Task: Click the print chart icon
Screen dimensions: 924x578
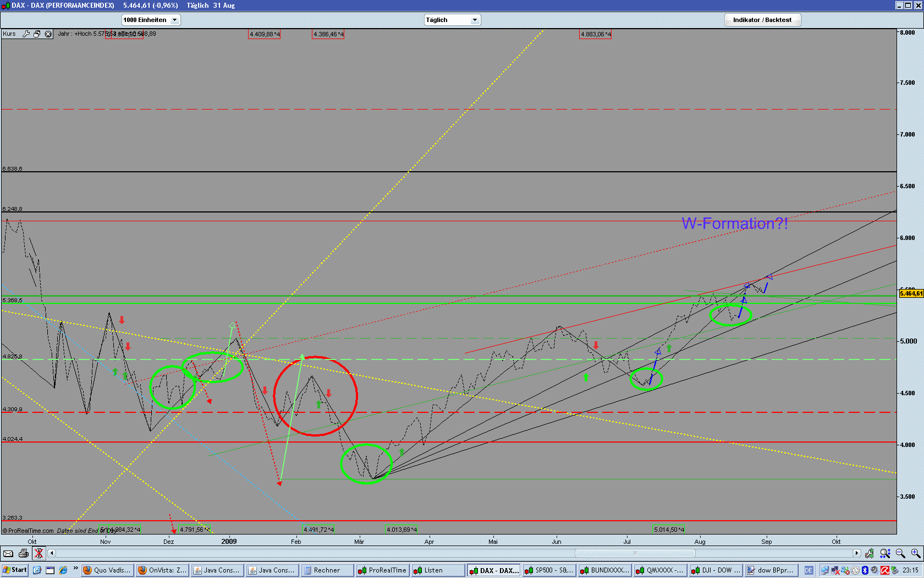Action: 23,553
